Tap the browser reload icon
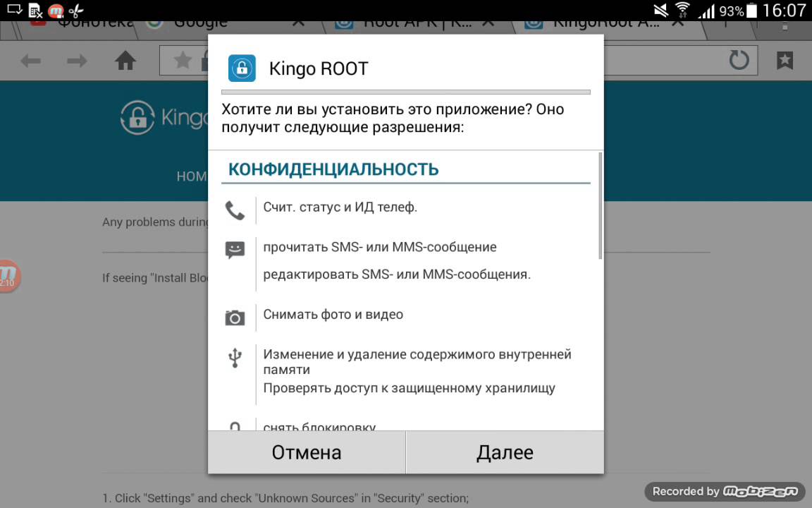The image size is (812, 508). tap(739, 60)
